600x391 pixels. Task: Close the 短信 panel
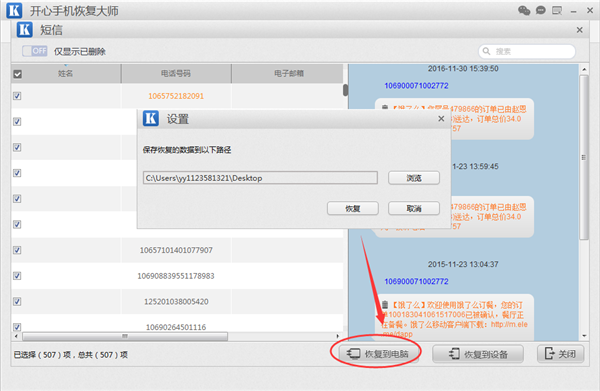tap(580, 30)
